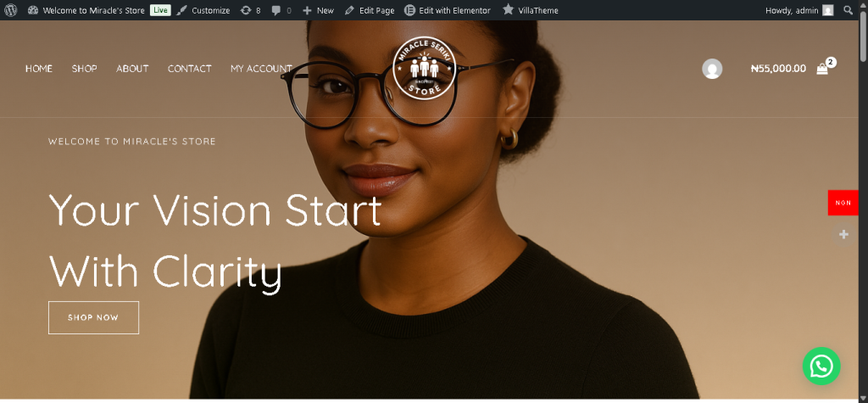
Task: Open the MY ACCOUNT nav item
Action: [x=261, y=69]
